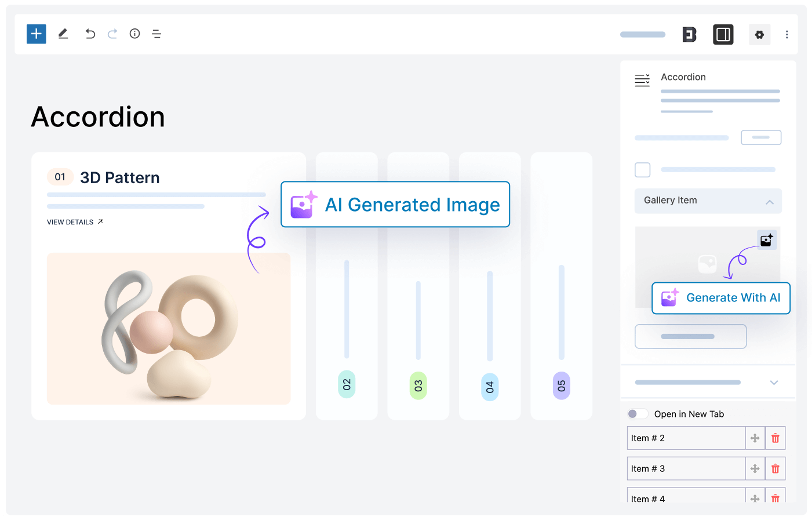Click the Essential Blocks logo icon

[689, 34]
